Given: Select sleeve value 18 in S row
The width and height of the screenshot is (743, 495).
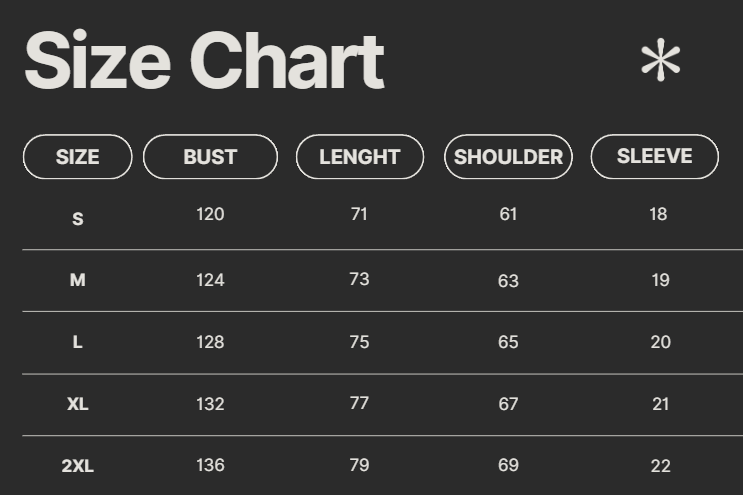Looking at the screenshot, I should [658, 214].
